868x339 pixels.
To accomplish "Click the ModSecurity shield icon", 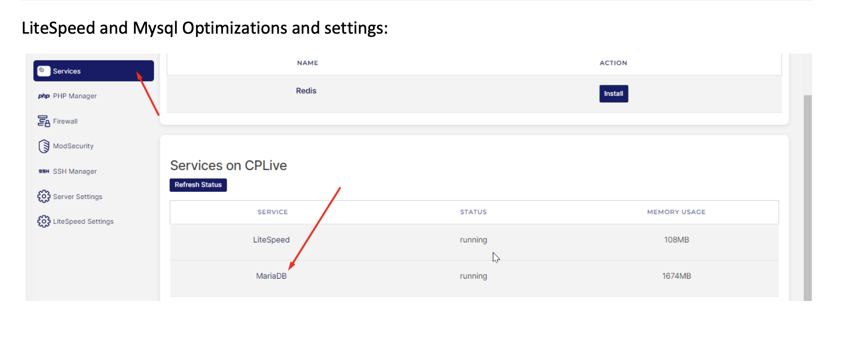I will click(x=43, y=146).
